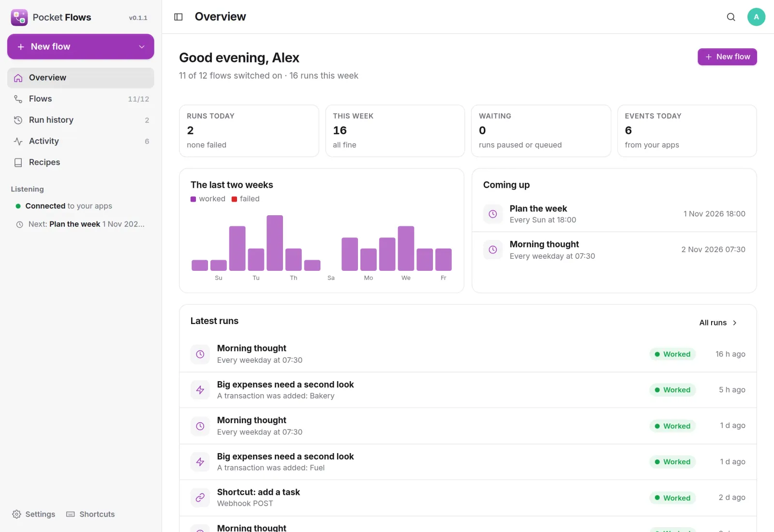Open Run history in the sidebar
The width and height of the screenshot is (774, 532).
[x=81, y=120]
